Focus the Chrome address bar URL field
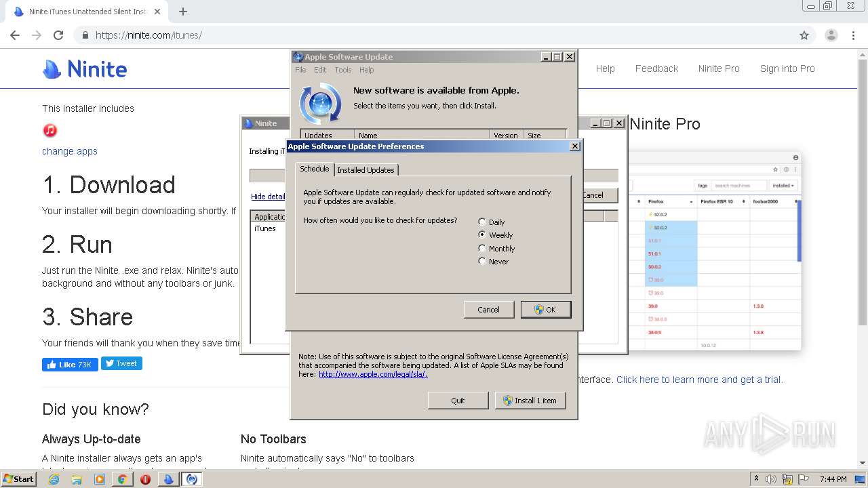The image size is (868, 488). click(x=434, y=35)
